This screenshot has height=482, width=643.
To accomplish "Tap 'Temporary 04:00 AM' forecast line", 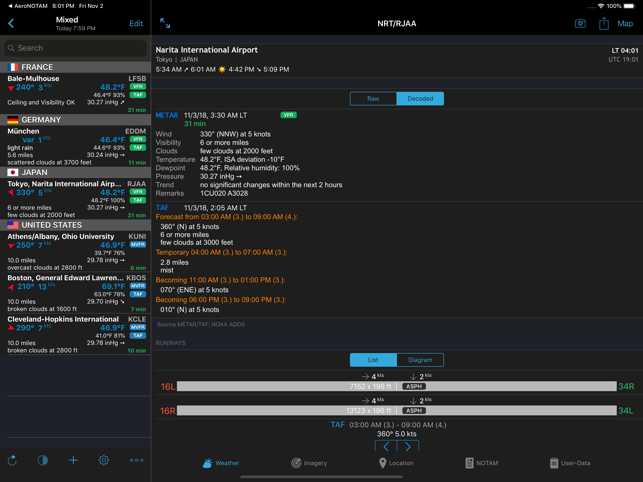I will click(221, 252).
